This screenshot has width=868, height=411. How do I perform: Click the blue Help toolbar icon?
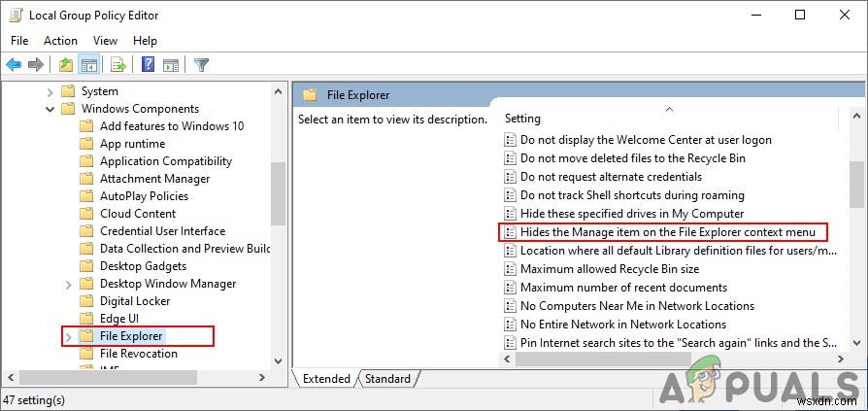[x=148, y=65]
